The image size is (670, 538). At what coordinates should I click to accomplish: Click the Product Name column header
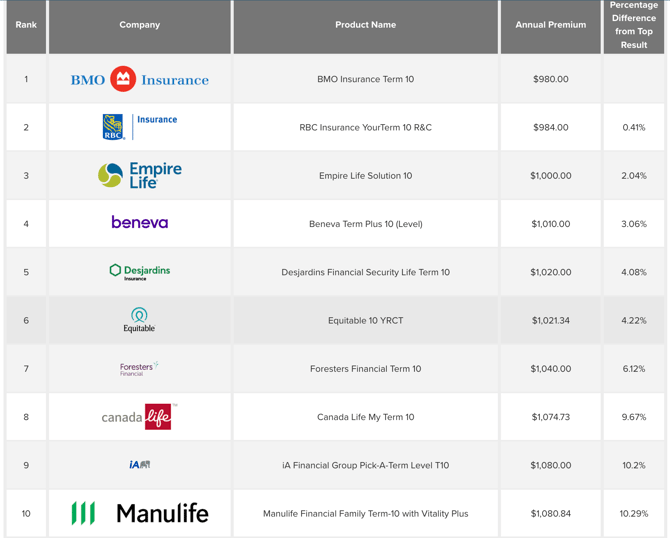[x=365, y=25]
